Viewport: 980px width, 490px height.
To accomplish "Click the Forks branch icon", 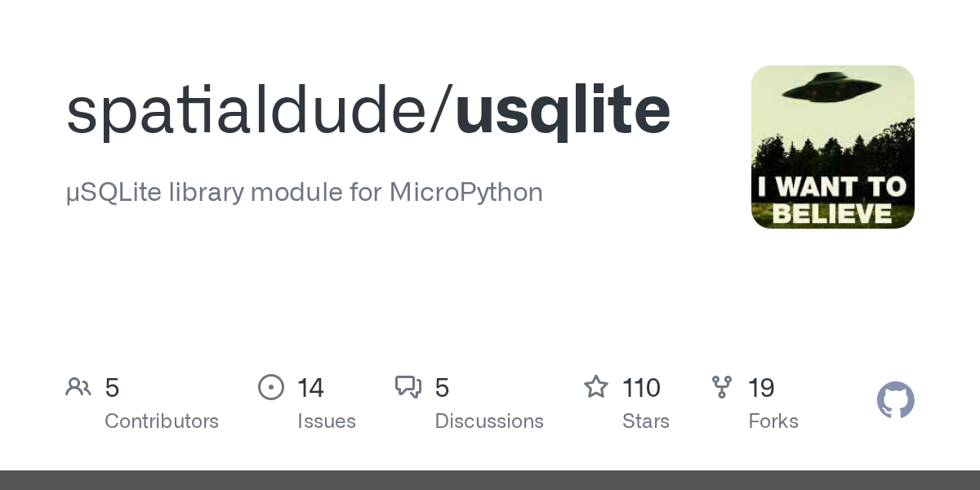I will tap(722, 387).
